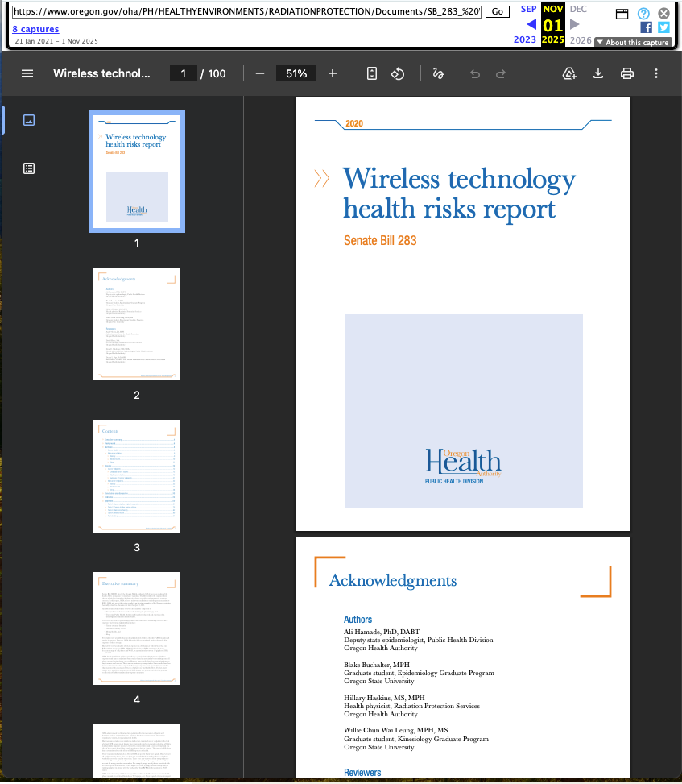Open the more actions three-dot menu
682x784 pixels.
[x=656, y=73]
